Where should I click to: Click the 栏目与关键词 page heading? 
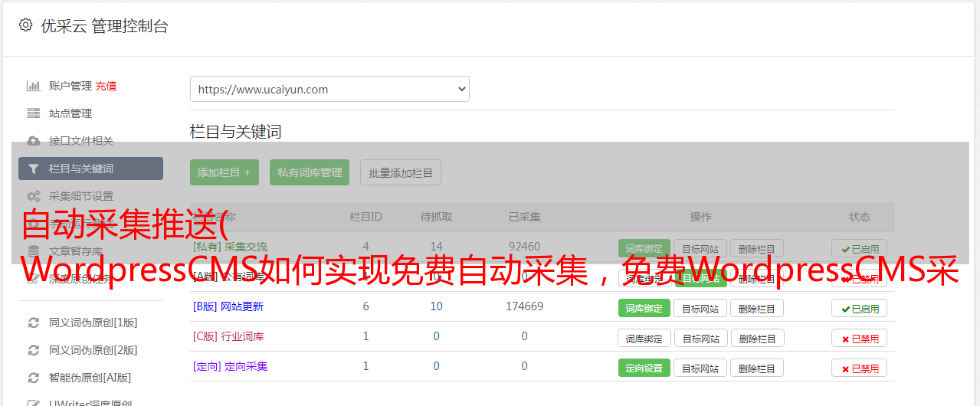[x=236, y=132]
